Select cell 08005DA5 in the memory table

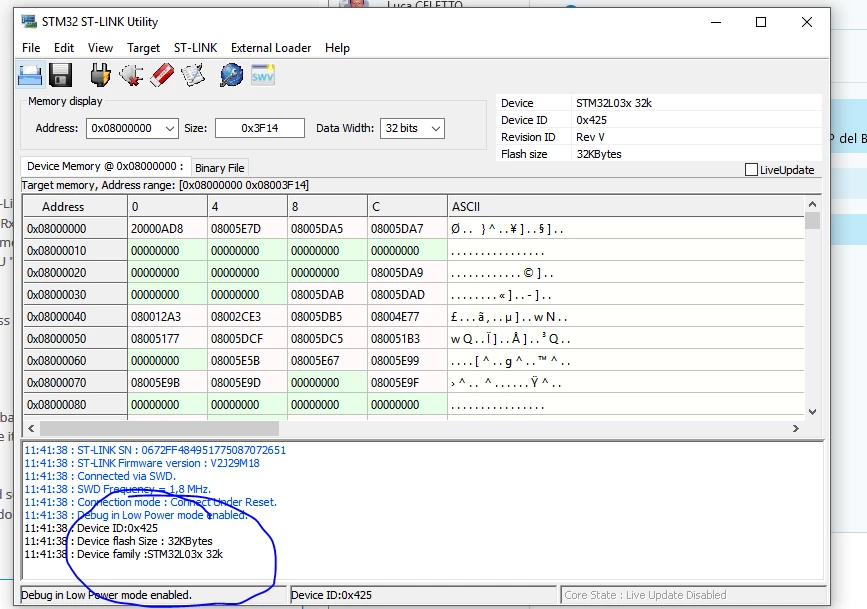327,228
